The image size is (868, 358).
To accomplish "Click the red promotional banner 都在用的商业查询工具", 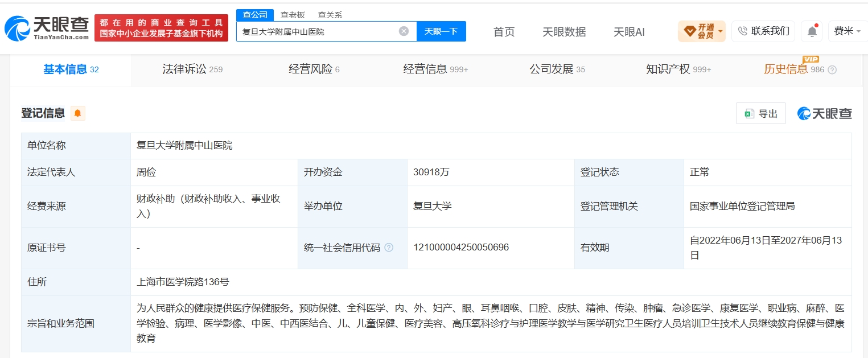I will [161, 28].
